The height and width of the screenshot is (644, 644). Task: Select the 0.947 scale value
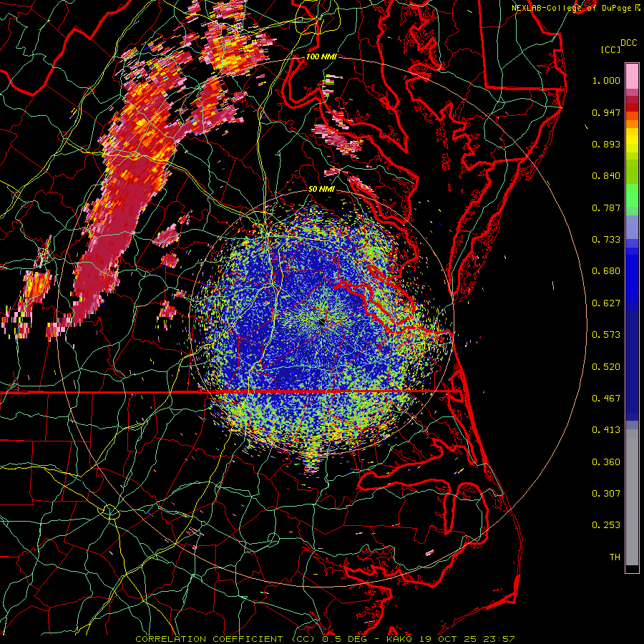[x=606, y=112]
